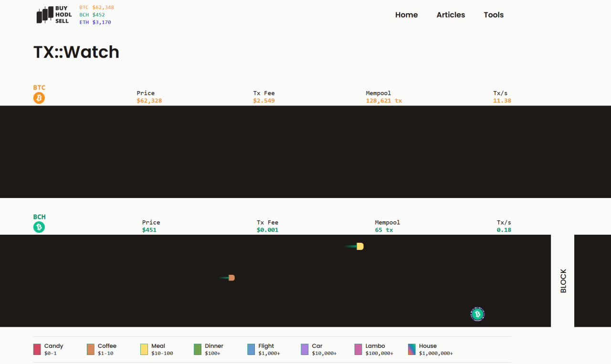Image resolution: width=611 pixels, height=364 pixels.
Task: Click the round BCH badge in the lane
Action: [477, 314]
